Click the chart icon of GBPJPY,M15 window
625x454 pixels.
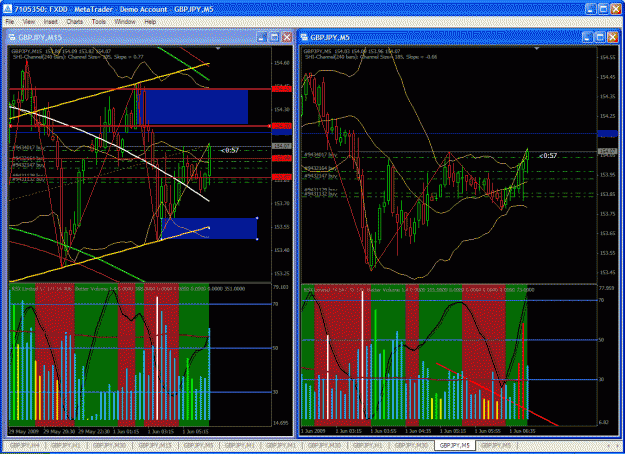12,37
